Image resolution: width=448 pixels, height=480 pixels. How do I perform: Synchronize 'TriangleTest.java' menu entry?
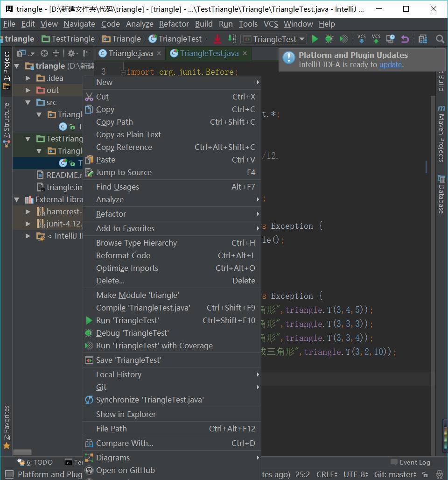point(172,400)
